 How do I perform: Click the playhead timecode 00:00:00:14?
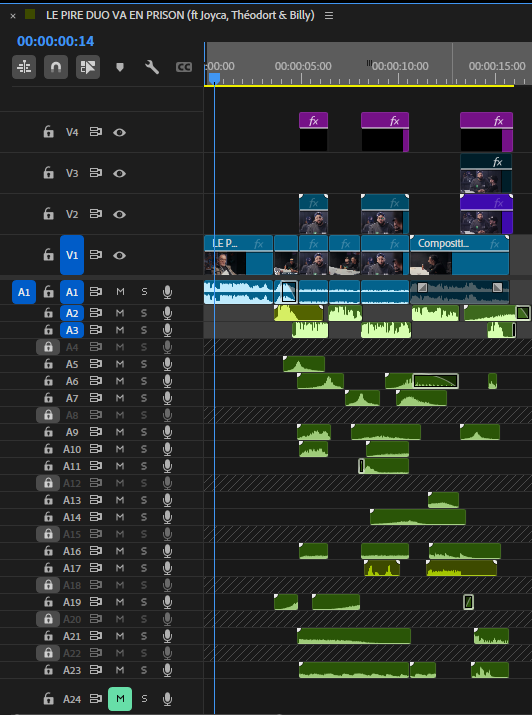(x=56, y=41)
